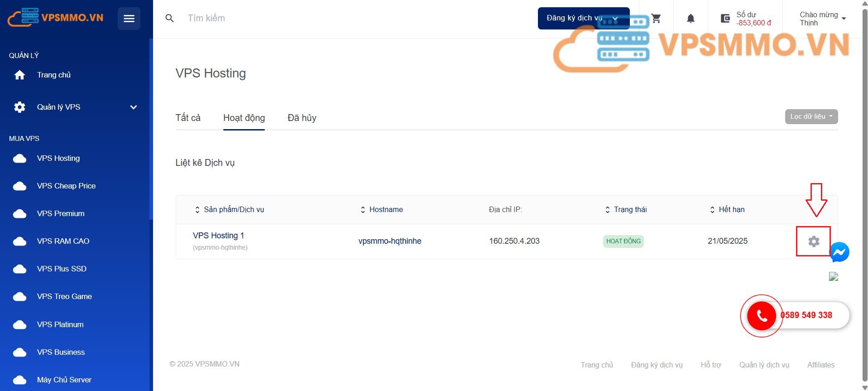This screenshot has height=391, width=868.
Task: Switch to the Đã hủy tab
Action: coord(302,118)
